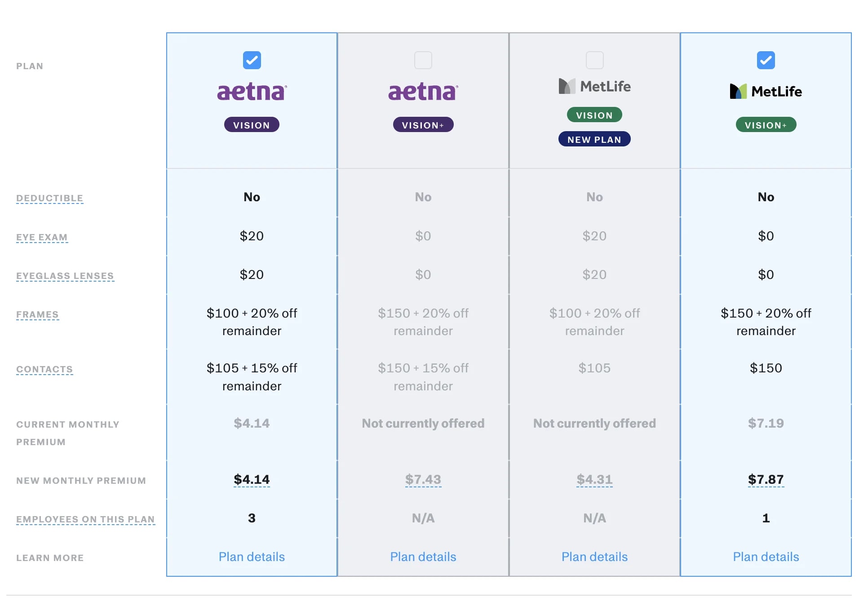Click the $7.87 new monthly premium

pyautogui.click(x=766, y=480)
